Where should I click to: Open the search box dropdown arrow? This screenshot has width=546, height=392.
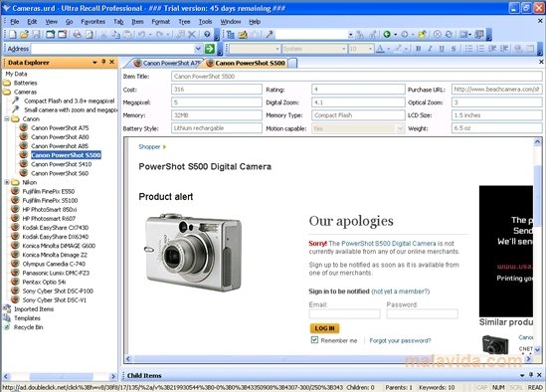click(x=350, y=34)
